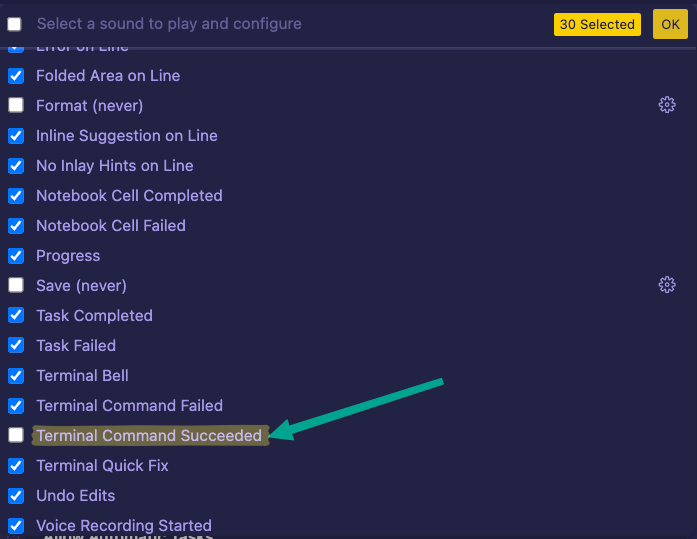The image size is (697, 539).
Task: Enable the Save (never) checkbox
Action: click(16, 286)
